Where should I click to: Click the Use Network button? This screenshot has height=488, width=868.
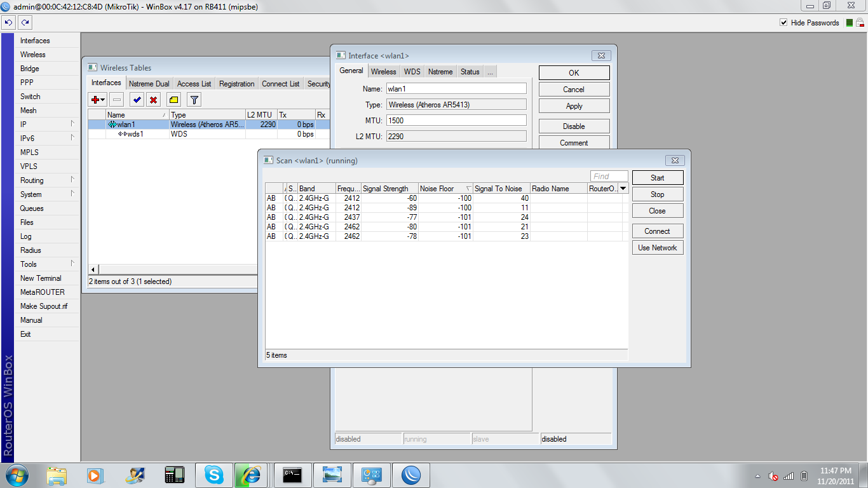[658, 248]
